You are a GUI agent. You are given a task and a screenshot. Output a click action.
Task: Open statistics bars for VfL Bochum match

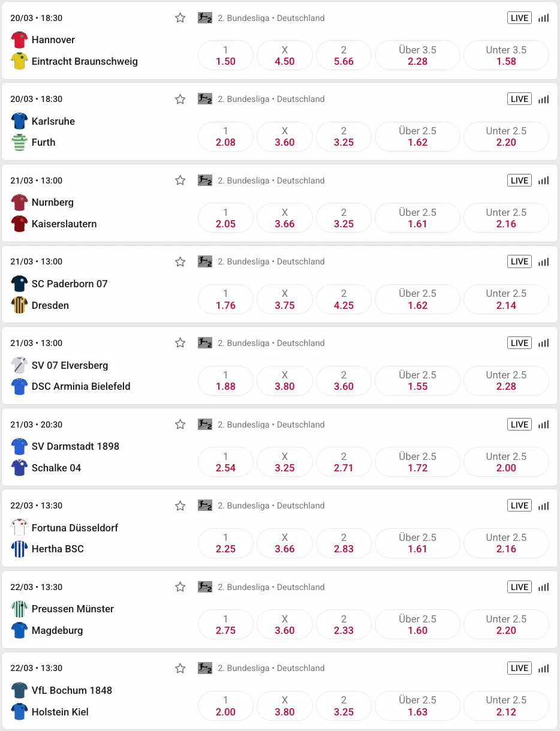pyautogui.click(x=543, y=668)
